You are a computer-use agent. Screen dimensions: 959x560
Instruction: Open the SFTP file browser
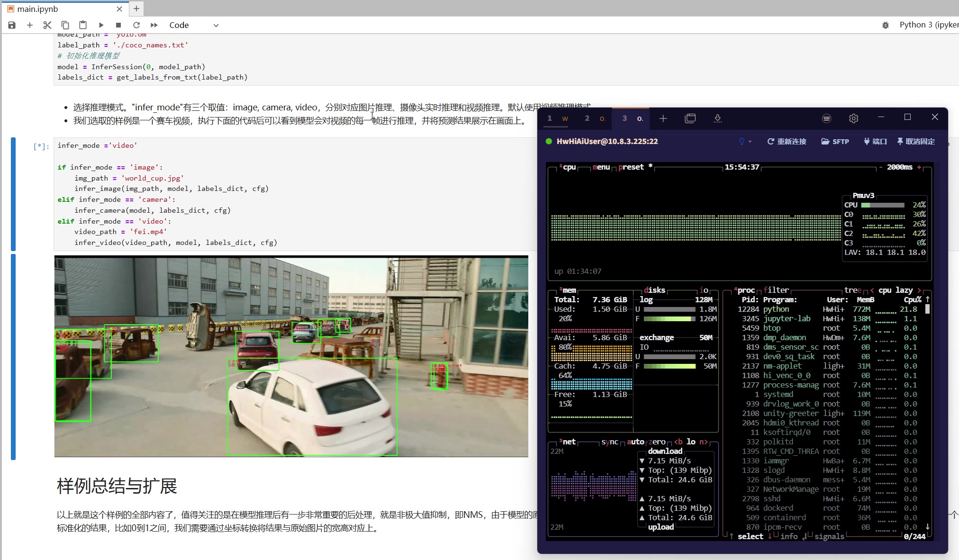[x=835, y=142]
